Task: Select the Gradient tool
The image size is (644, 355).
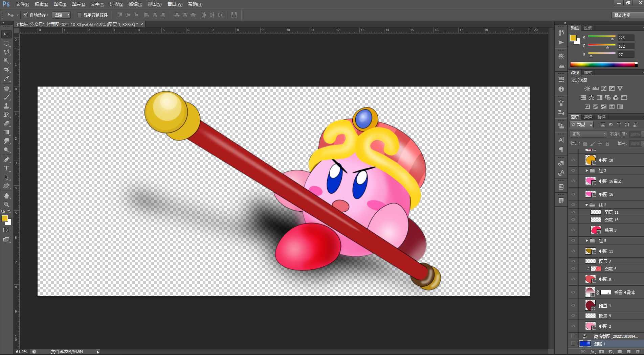Action: (x=6, y=133)
